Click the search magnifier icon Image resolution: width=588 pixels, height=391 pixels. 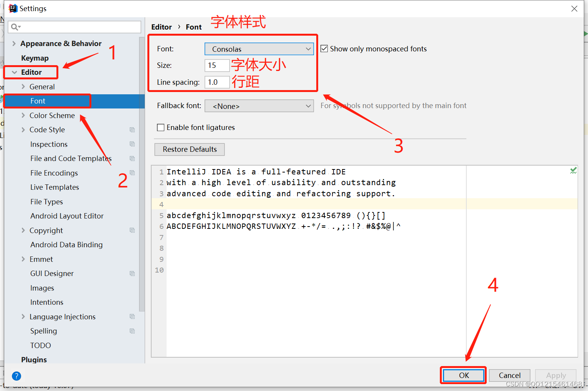[x=15, y=27]
